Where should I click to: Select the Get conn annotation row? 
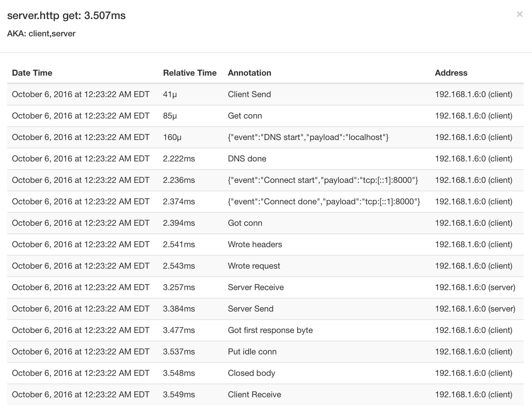[245, 116]
